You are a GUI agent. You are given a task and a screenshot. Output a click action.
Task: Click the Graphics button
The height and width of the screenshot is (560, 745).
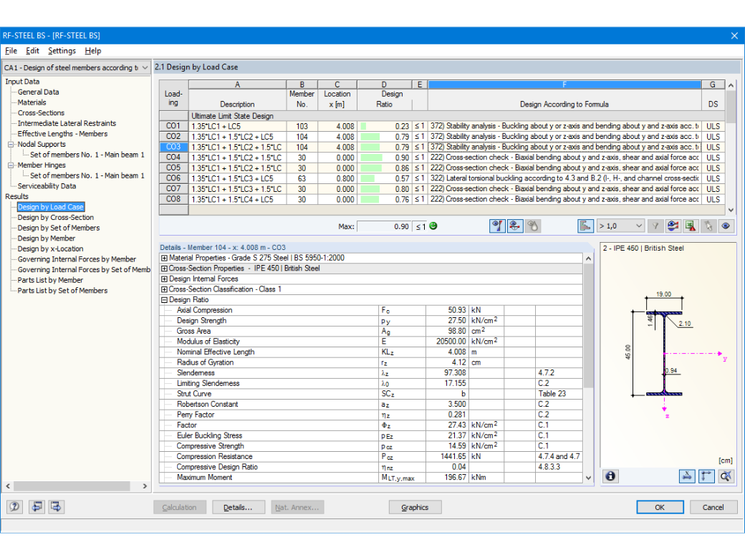[x=415, y=507]
